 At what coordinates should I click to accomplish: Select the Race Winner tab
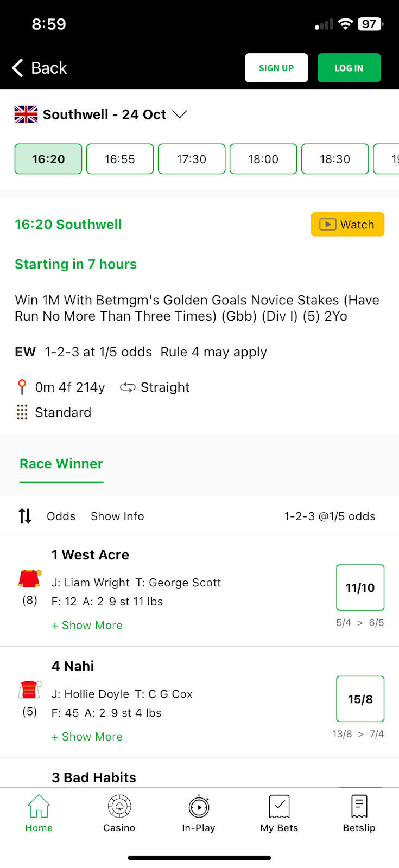tap(61, 464)
